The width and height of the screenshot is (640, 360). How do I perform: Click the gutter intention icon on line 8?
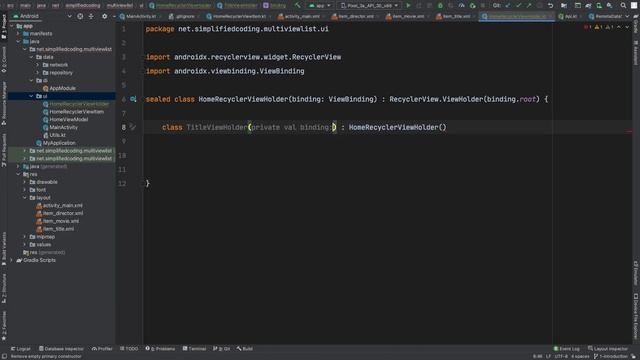[133, 127]
